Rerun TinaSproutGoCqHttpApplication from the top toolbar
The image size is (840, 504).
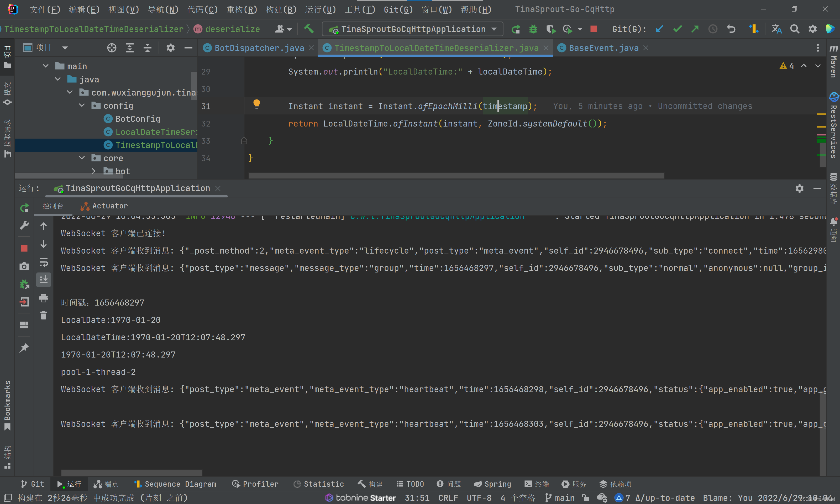(516, 29)
